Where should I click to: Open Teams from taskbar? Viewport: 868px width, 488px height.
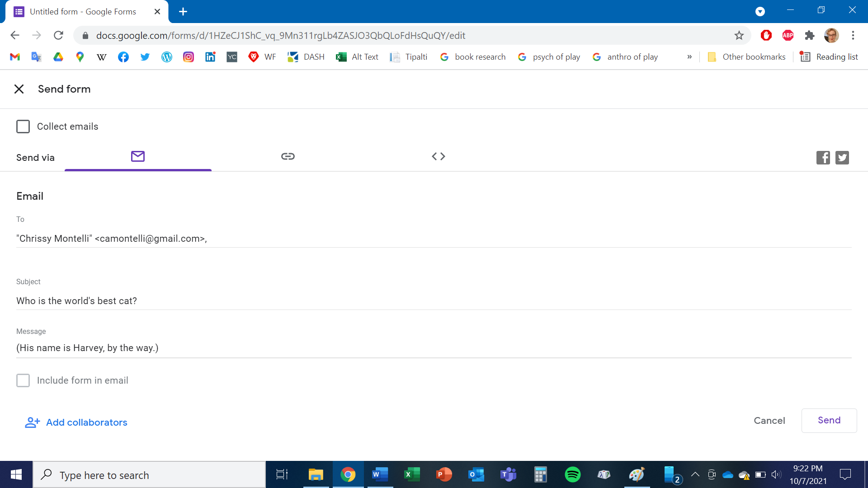point(508,475)
